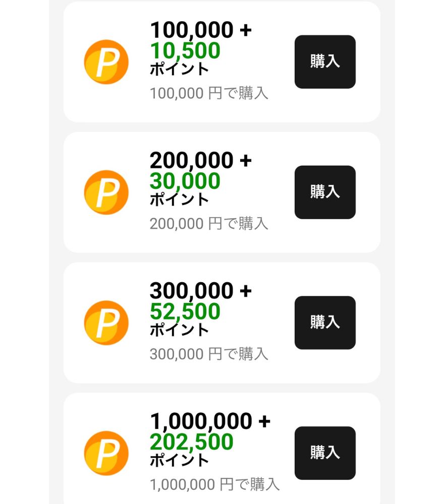
Task: Tap the bold "200,000 +" heading
Action: (200, 161)
